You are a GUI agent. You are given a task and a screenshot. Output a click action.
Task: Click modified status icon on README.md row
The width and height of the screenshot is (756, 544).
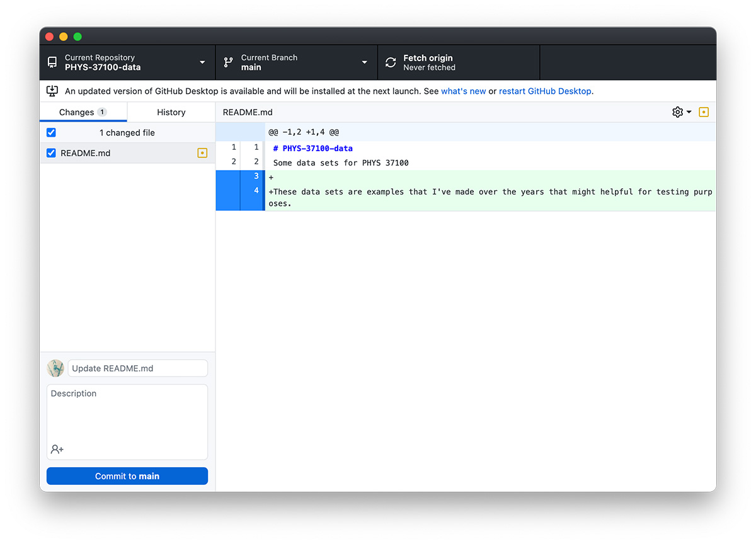(202, 153)
